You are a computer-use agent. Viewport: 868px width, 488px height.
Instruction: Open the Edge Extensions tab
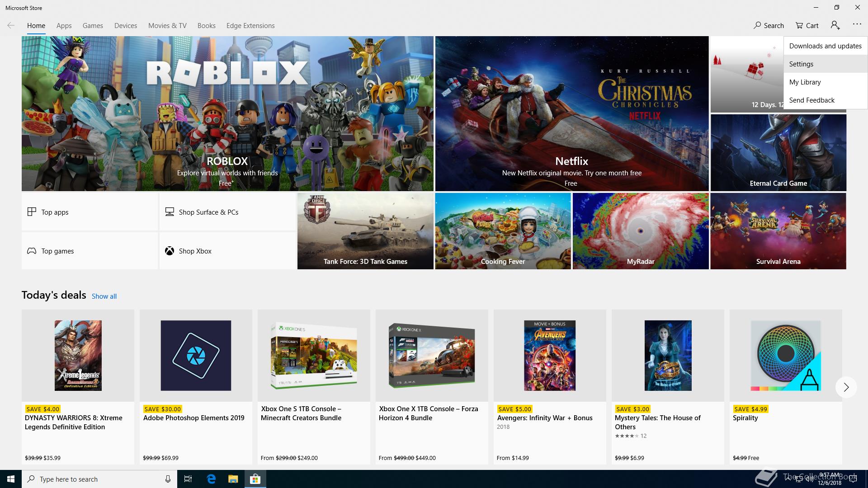point(250,26)
